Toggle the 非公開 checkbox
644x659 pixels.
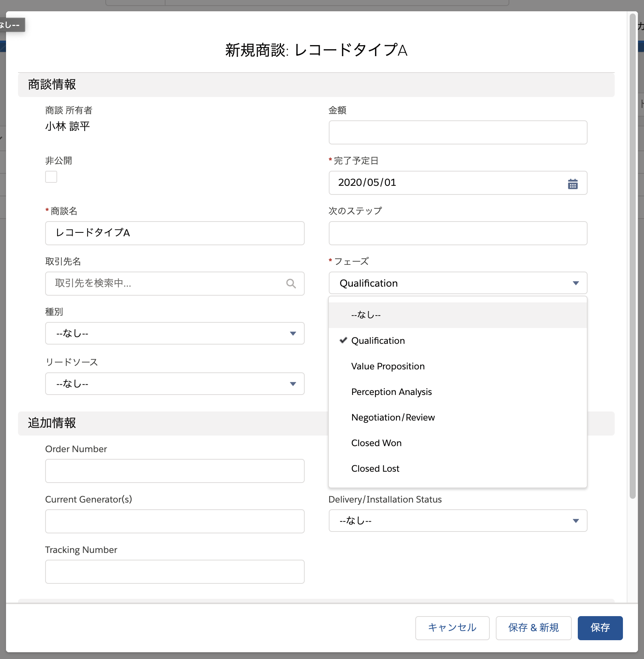[x=51, y=176]
